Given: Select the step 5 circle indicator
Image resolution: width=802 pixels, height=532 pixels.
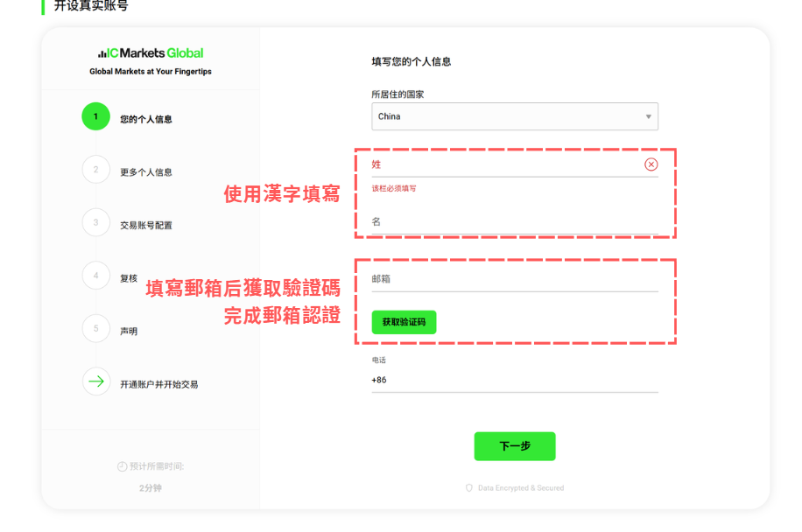Looking at the screenshot, I should [96, 329].
